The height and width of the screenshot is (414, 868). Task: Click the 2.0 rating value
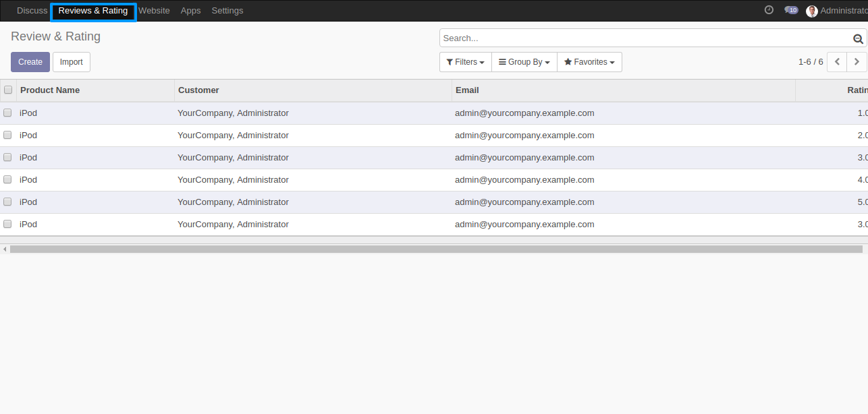click(x=862, y=136)
